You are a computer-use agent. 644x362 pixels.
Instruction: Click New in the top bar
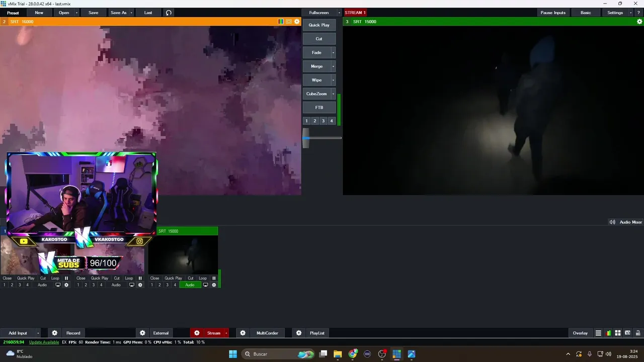coord(39,13)
